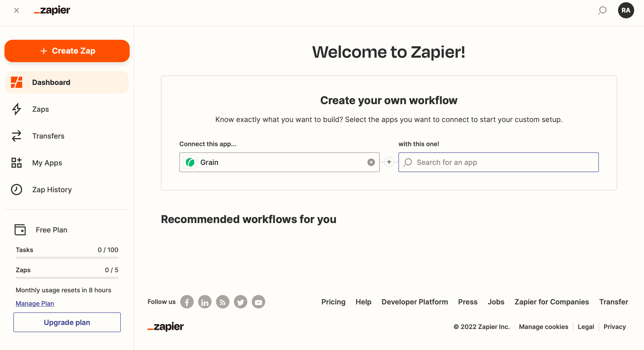Click the plus connector between apps
The image size is (644, 350).
388,162
